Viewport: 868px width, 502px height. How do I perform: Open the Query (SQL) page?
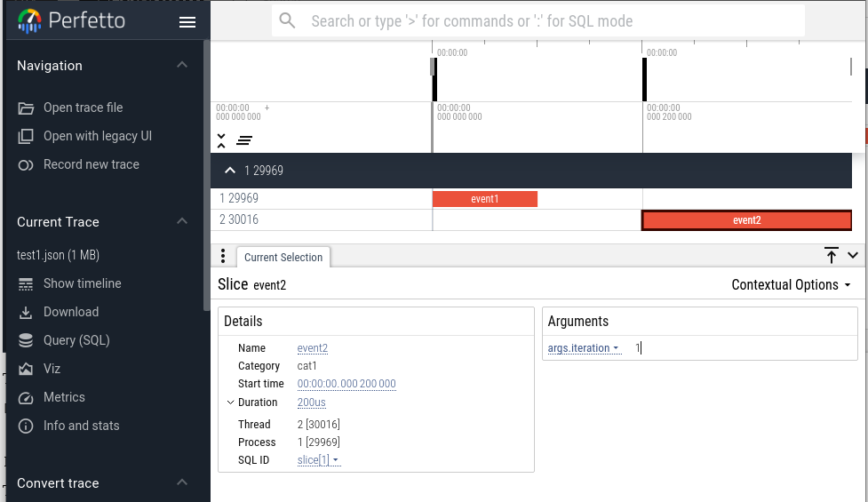[76, 340]
